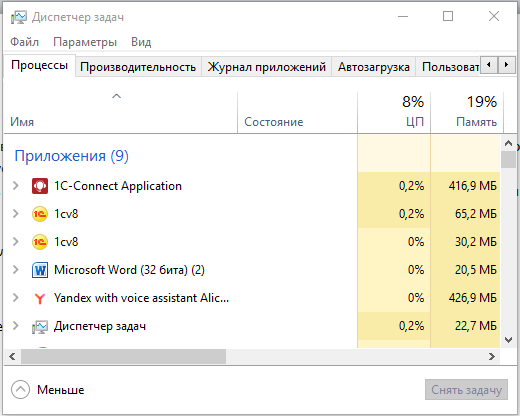Click the Снять задачу button

coord(466,389)
